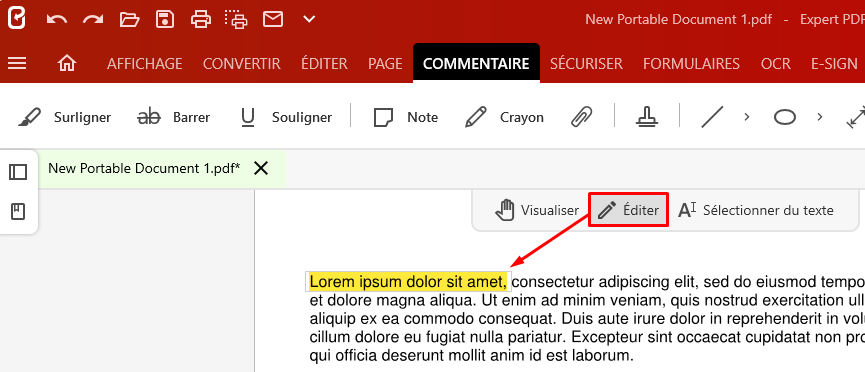
Task: Go to the Home screen
Action: [x=67, y=63]
